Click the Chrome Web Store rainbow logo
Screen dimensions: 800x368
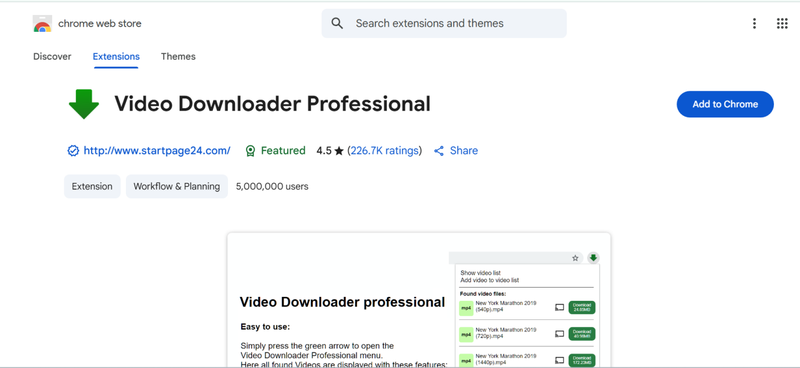point(42,24)
